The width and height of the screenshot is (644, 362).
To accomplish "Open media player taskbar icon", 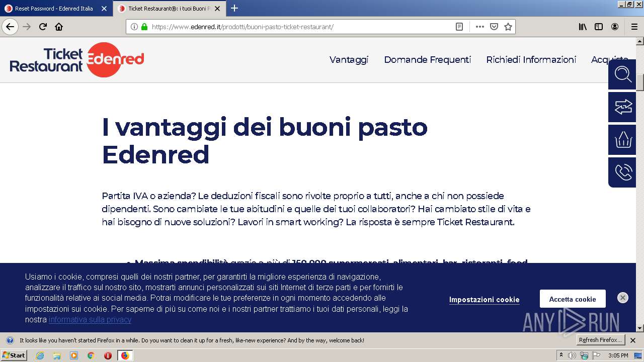I will pyautogui.click(x=74, y=355).
